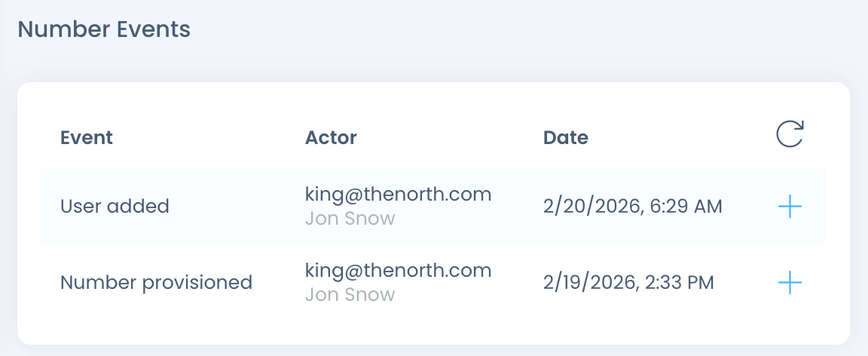
Task: Click the Event column header
Action: pos(87,138)
